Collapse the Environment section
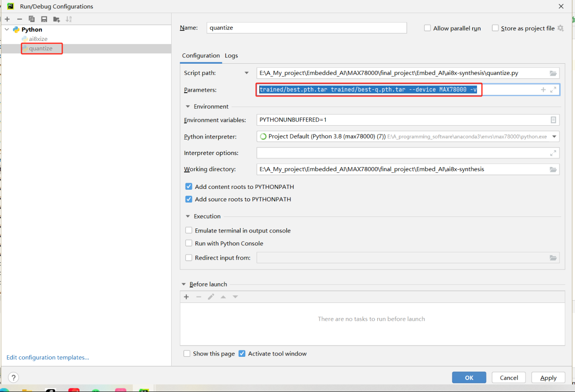This screenshot has width=575, height=392. click(x=187, y=106)
